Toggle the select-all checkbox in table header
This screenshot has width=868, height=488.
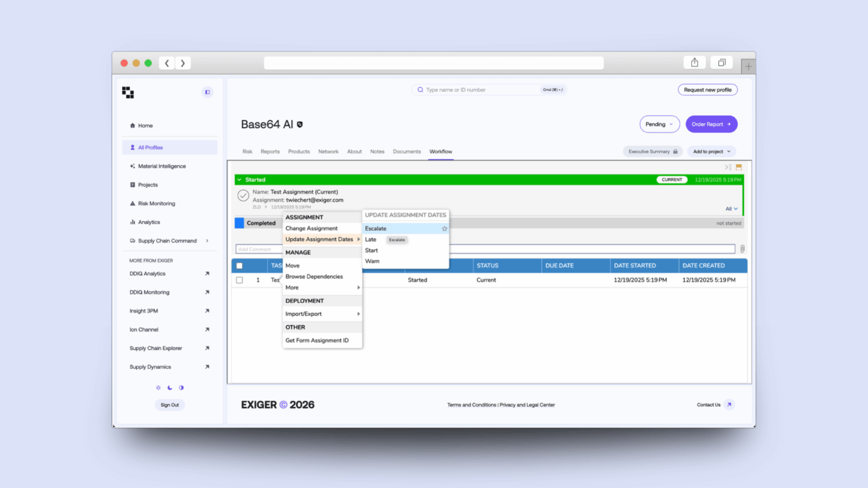tap(240, 265)
